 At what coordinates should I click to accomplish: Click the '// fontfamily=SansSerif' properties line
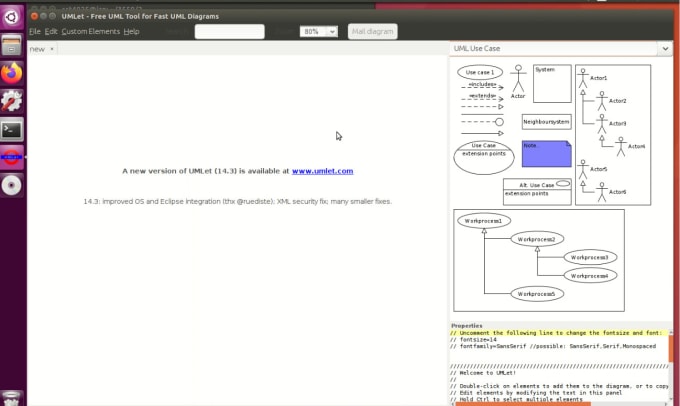(553, 346)
